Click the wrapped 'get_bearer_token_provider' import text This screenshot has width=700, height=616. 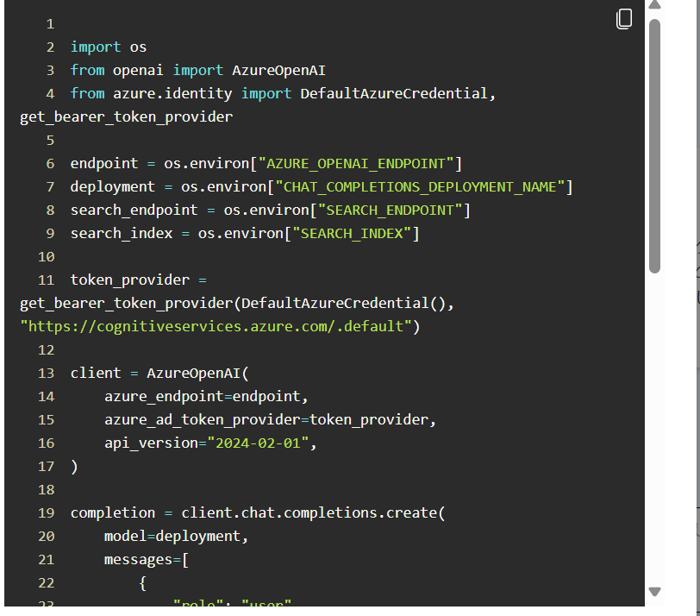point(127,117)
